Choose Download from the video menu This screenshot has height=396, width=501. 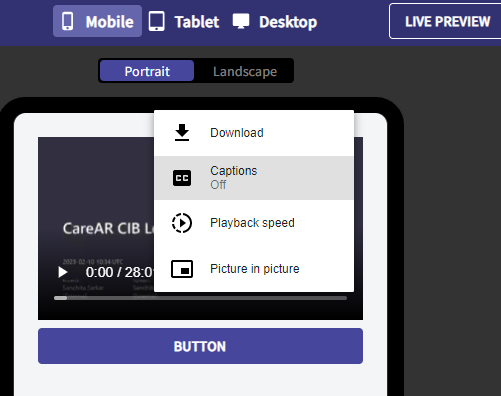point(254,133)
